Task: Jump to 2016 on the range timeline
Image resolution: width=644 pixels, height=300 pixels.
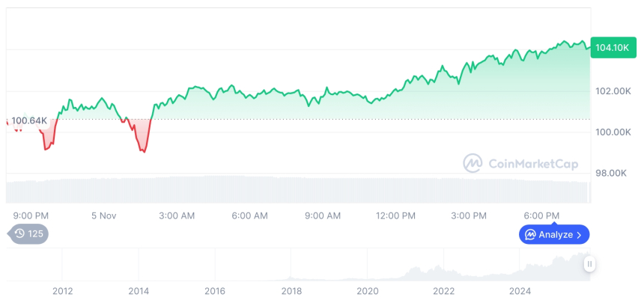Action: click(215, 290)
